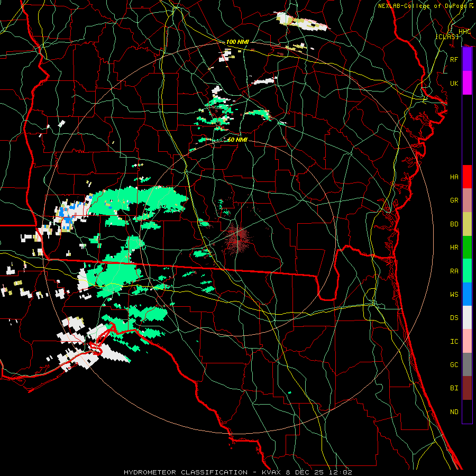Viewport: 476px width, 476px height.
Task: Click the 'GR' legend label
Action: point(454,200)
